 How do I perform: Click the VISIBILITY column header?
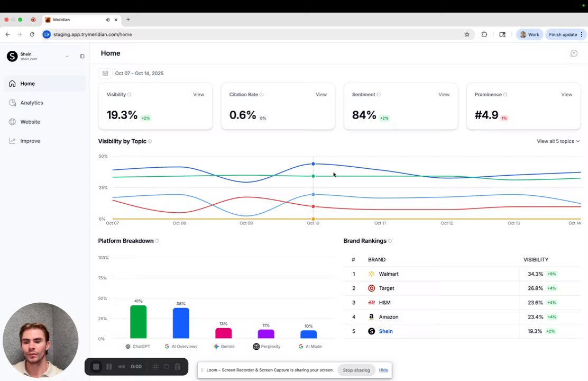coord(536,259)
